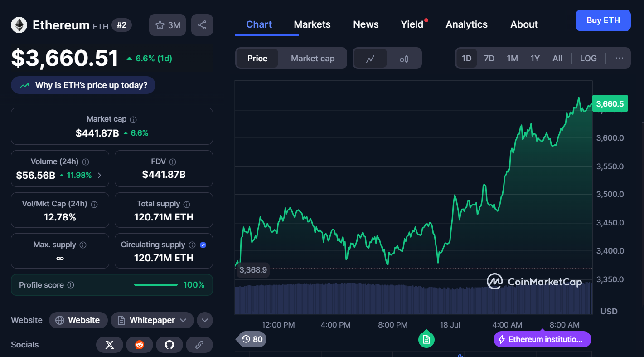This screenshot has width=644, height=357.
Task: Select the 1D time range
Action: tap(467, 59)
